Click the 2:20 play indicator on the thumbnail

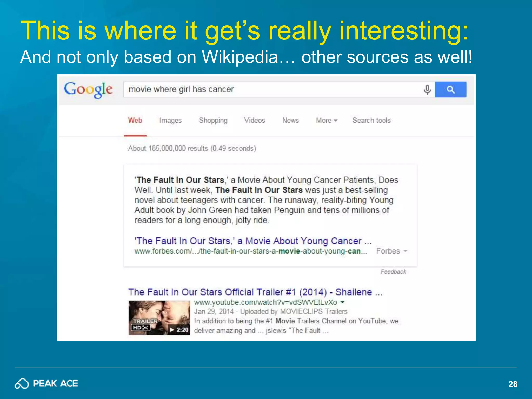pos(179,330)
